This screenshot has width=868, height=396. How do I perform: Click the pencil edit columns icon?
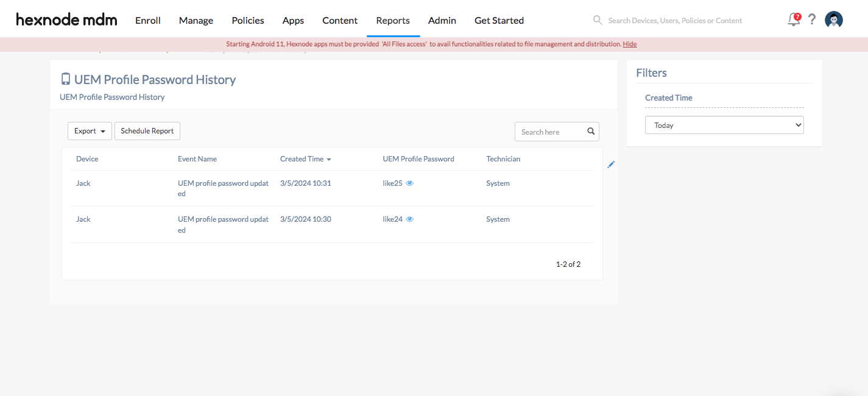point(611,164)
